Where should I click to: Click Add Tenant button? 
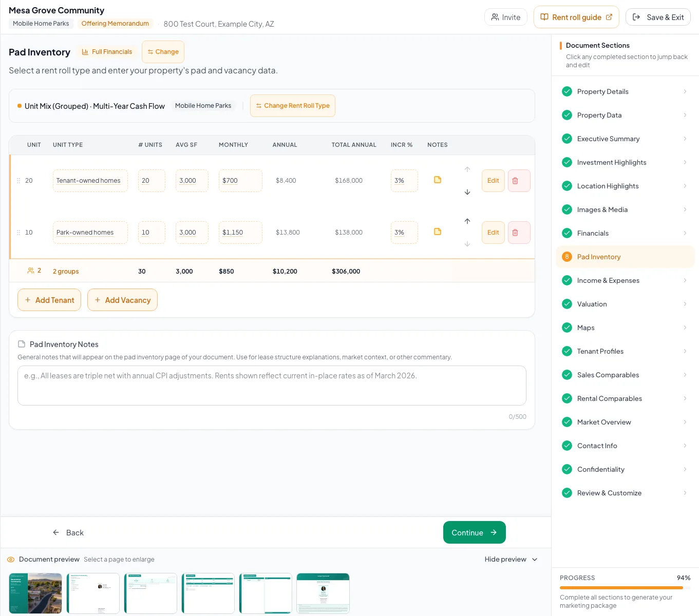[49, 300]
